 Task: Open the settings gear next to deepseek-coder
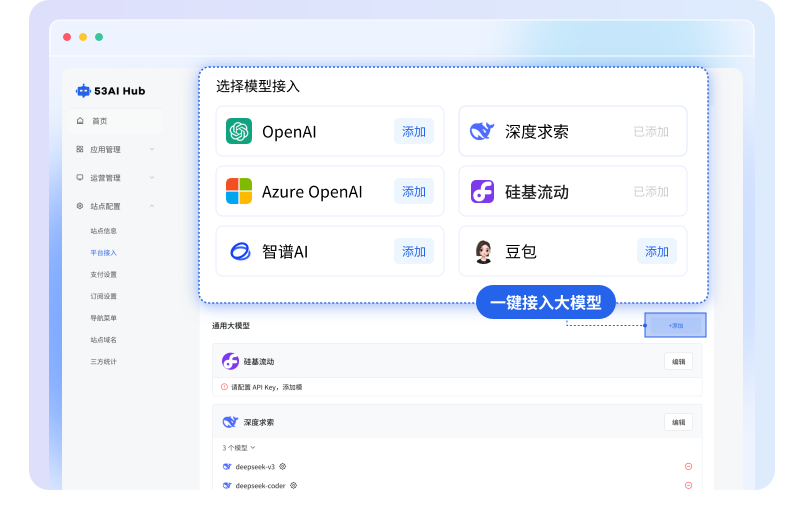(x=293, y=485)
